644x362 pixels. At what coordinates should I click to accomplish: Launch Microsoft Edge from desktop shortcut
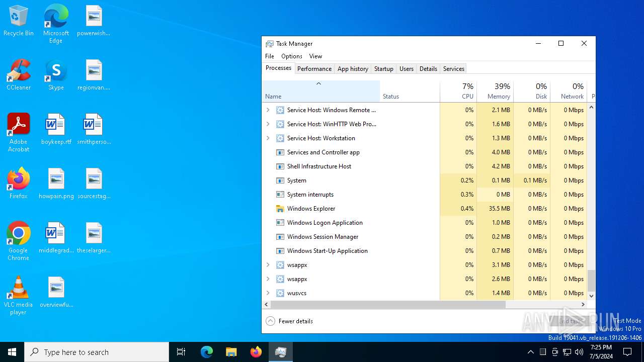(56, 24)
